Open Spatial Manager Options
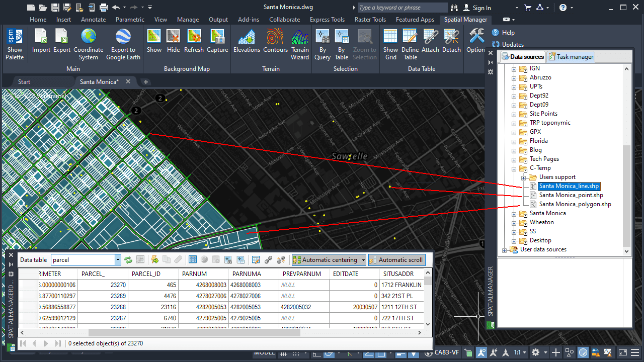This screenshot has height=362, width=644. (476, 41)
